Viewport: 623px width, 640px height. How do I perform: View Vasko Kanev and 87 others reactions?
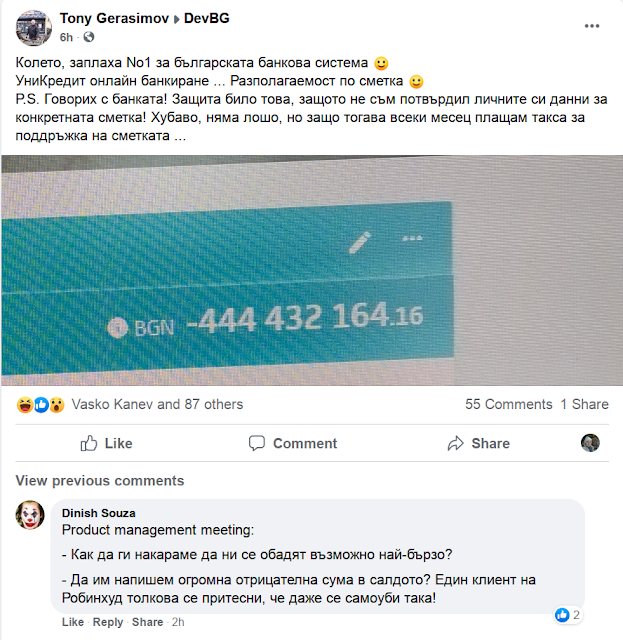[157, 404]
